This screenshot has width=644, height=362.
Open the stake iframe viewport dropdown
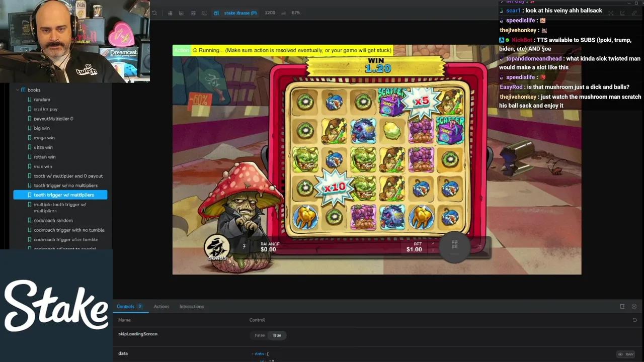(240, 13)
